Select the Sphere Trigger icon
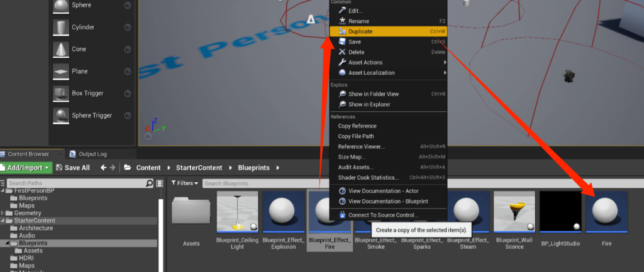 pos(61,116)
